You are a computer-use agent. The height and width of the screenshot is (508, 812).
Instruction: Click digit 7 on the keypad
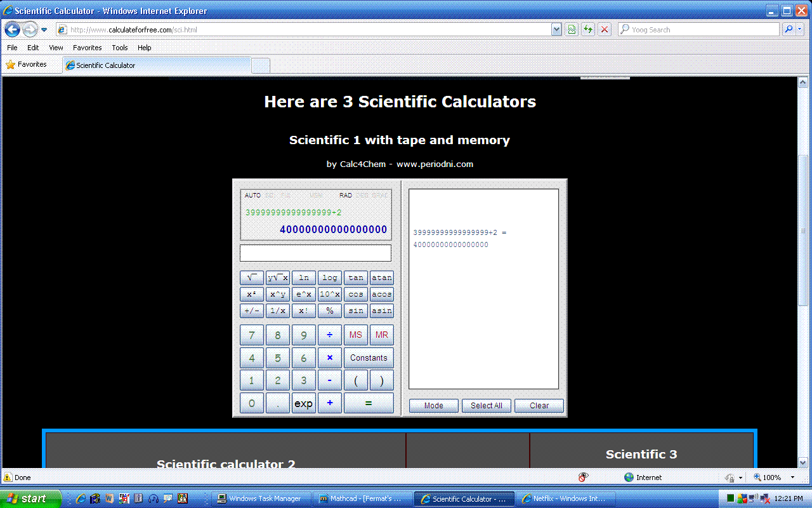(252, 335)
